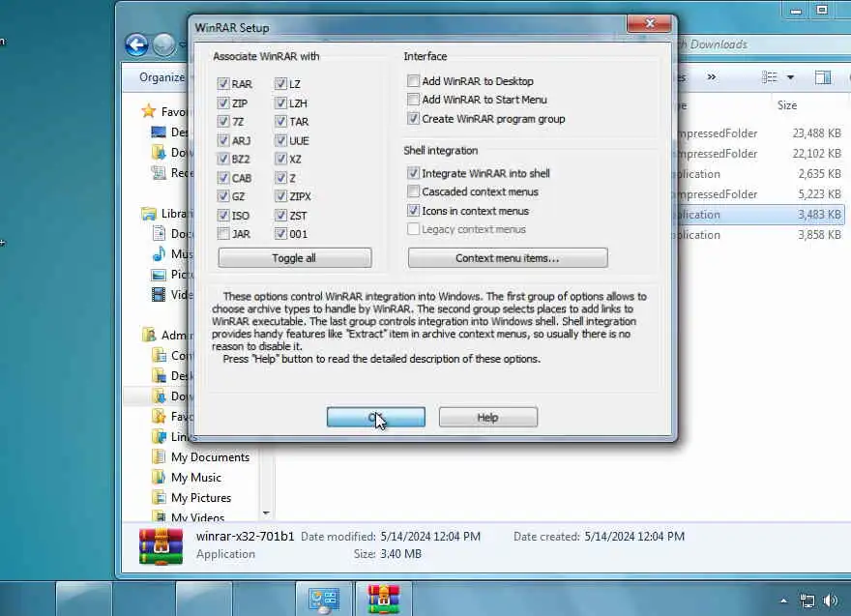Toggle the Z association checkbox
Viewport: 851px width, 616px height.
(x=280, y=178)
